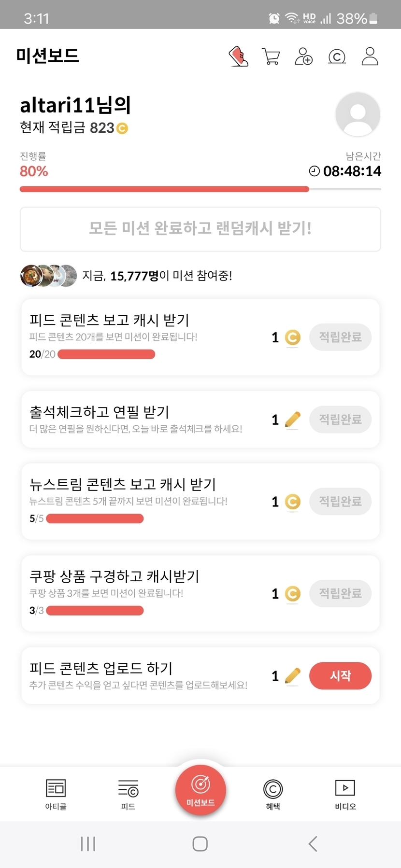Switch to the 피드 tab
Viewport: 401px width, 868px height.
pyautogui.click(x=128, y=794)
